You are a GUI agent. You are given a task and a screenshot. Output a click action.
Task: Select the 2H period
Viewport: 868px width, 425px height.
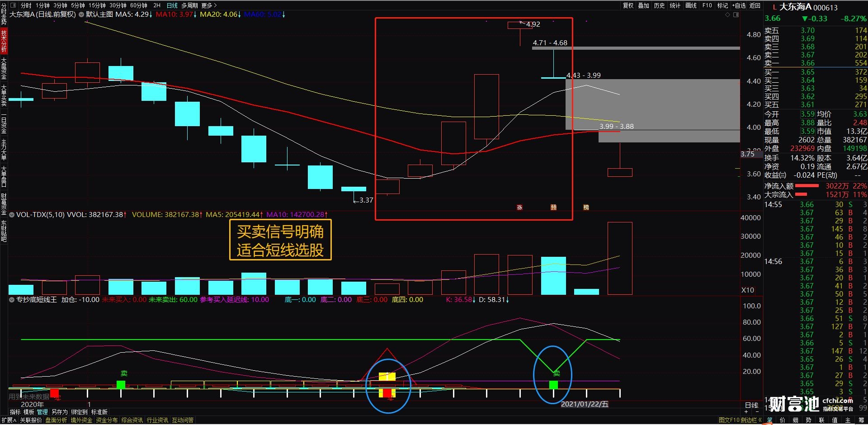(x=157, y=5)
